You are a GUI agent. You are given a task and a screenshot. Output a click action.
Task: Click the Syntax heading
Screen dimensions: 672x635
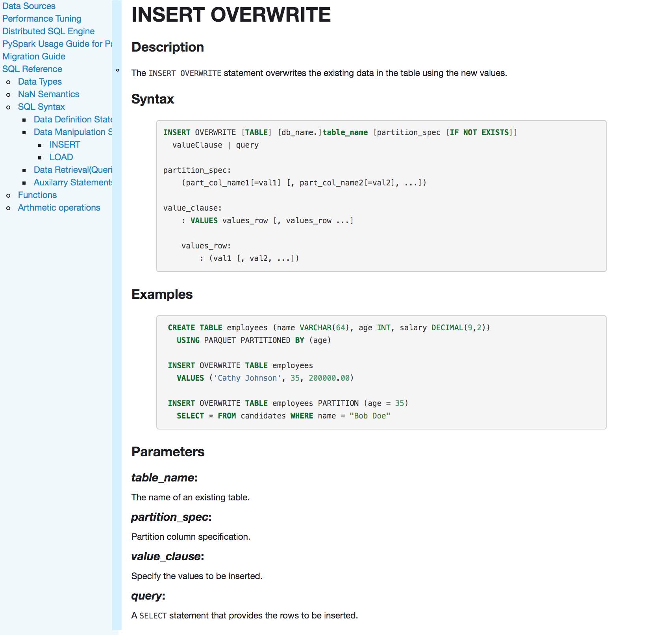(153, 99)
